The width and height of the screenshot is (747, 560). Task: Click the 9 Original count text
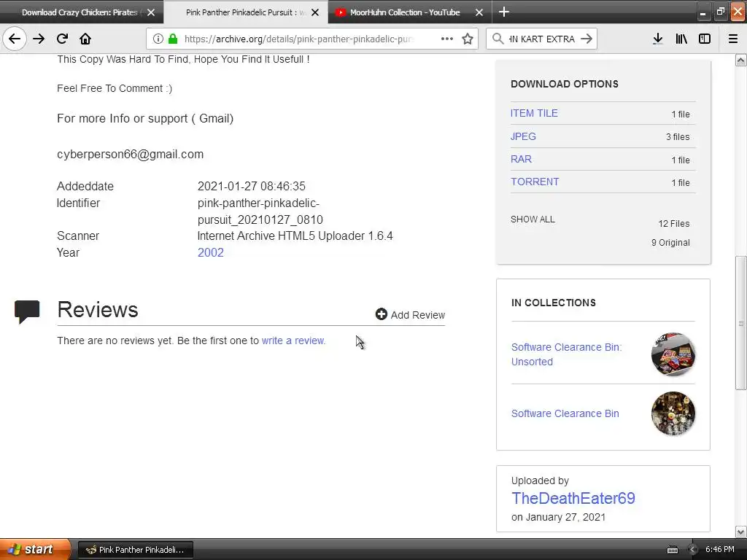coord(670,242)
